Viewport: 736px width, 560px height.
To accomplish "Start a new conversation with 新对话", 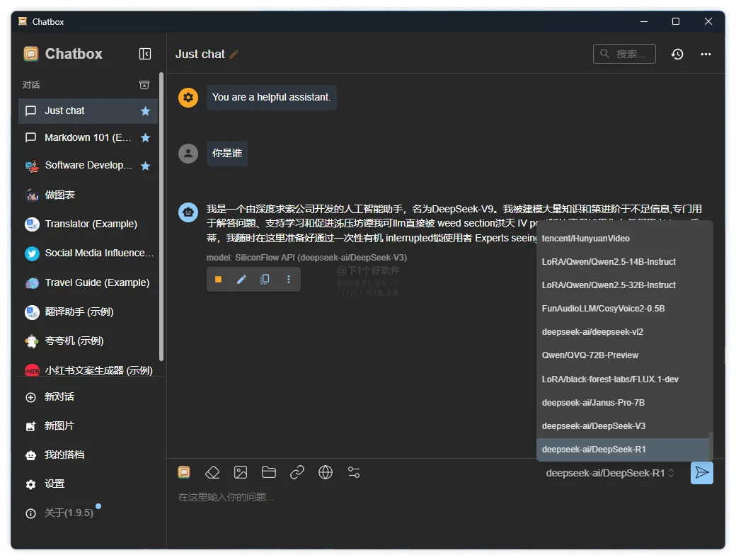I will [x=59, y=397].
